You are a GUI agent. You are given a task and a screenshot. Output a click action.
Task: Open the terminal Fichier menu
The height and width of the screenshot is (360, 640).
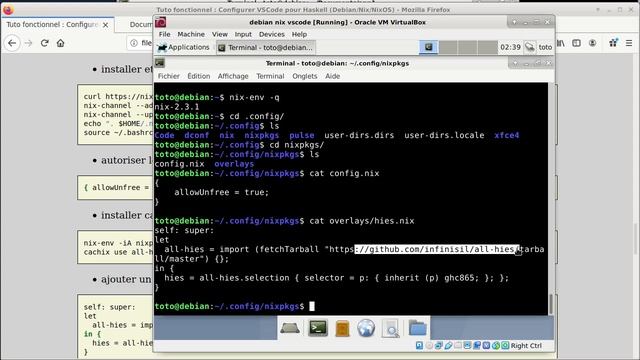(169, 76)
